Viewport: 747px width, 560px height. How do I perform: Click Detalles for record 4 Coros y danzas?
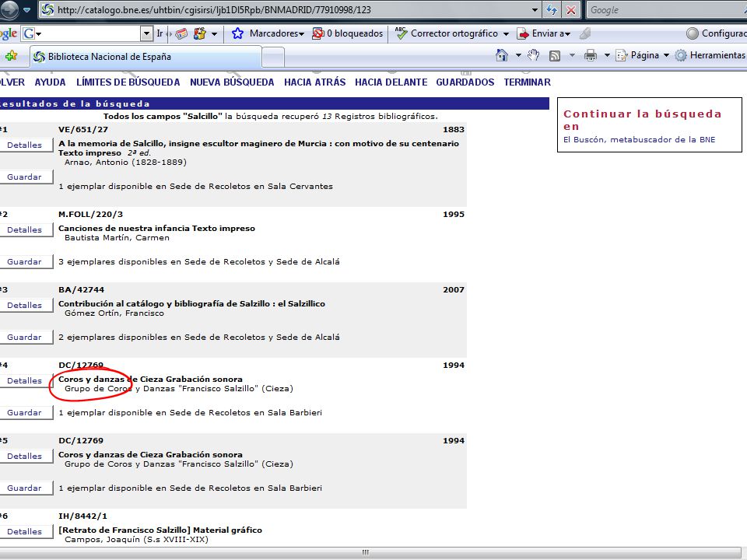(24, 380)
